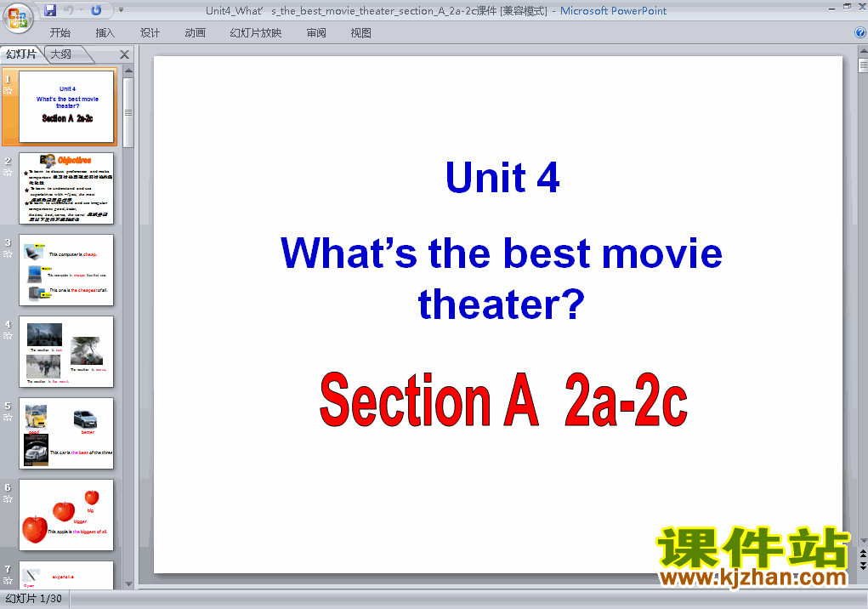The height and width of the screenshot is (609, 868).
Task: Click the Undo icon in quick access toolbar
Action: [x=69, y=10]
